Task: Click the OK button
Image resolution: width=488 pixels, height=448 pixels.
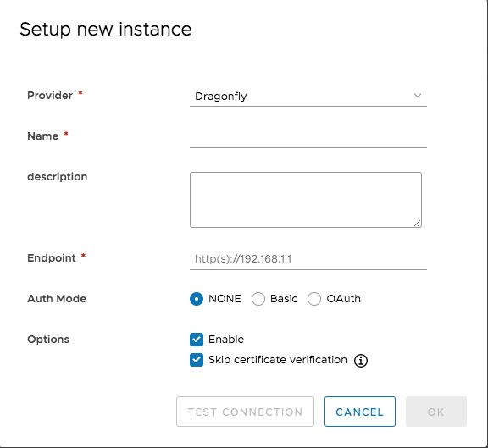Action: pos(436,412)
